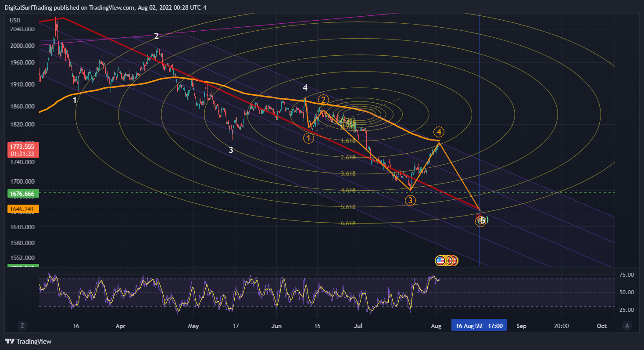Image resolution: width=644 pixels, height=350 pixels.
Task: Select the white wave label 2
Action: (156, 36)
